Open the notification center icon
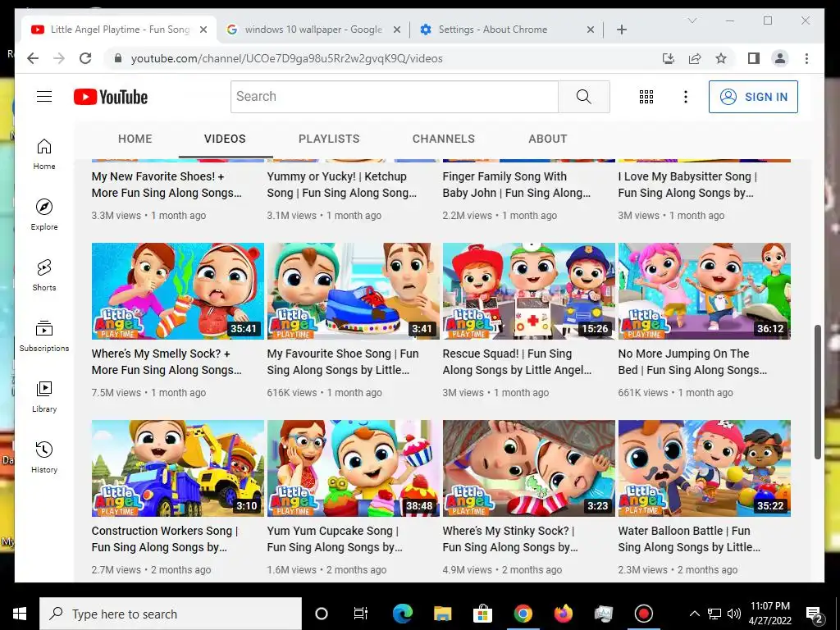 click(x=815, y=614)
